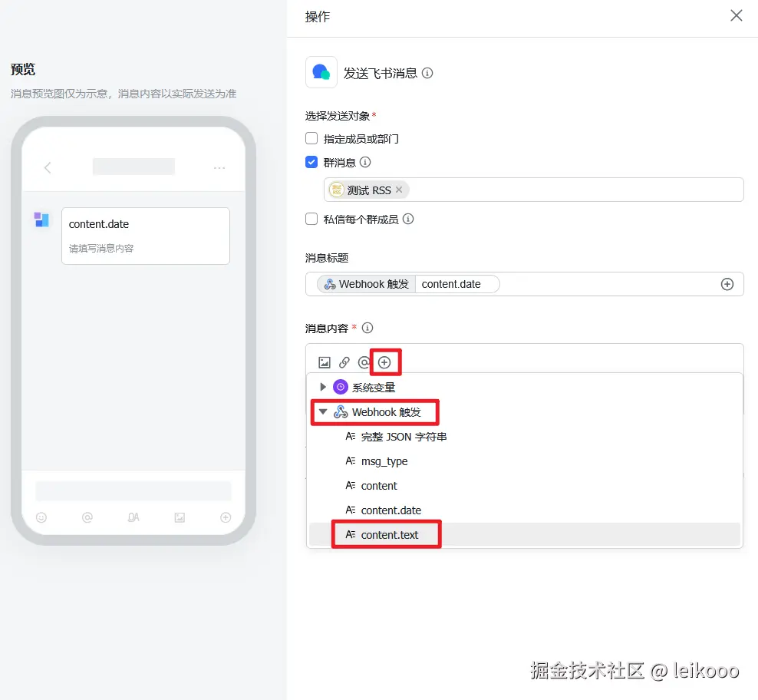Close the 操作 panel
The image size is (758, 700).
737,15
